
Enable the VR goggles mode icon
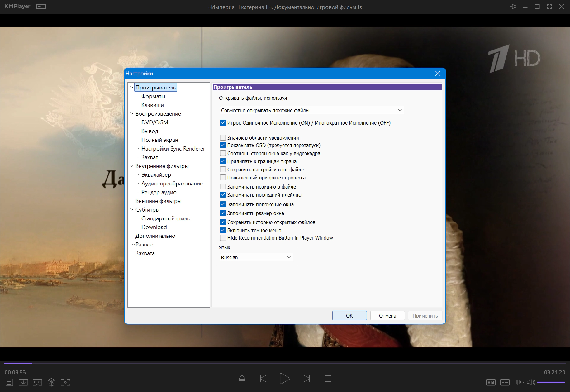(37, 382)
